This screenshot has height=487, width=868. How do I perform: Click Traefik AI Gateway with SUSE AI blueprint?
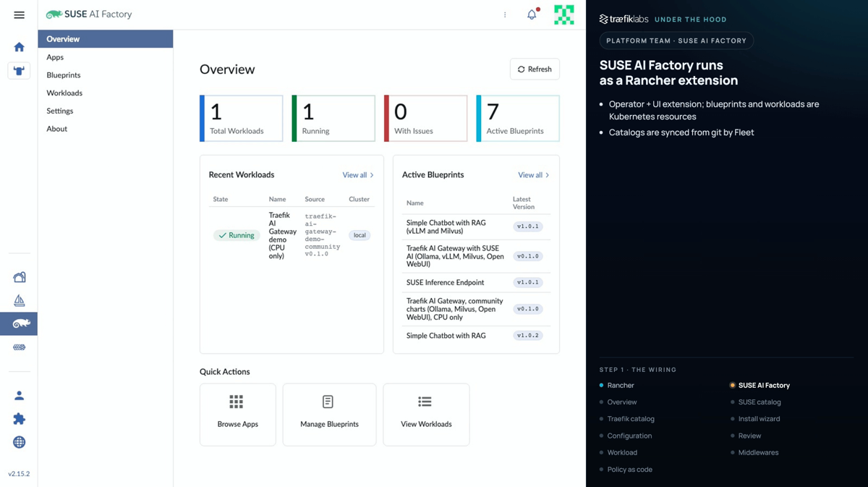point(455,256)
